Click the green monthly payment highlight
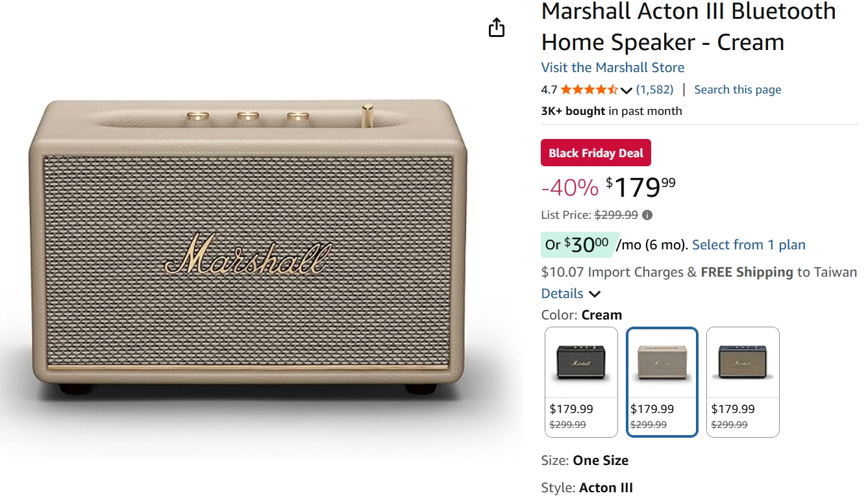This screenshot has height=502, width=868. click(577, 244)
